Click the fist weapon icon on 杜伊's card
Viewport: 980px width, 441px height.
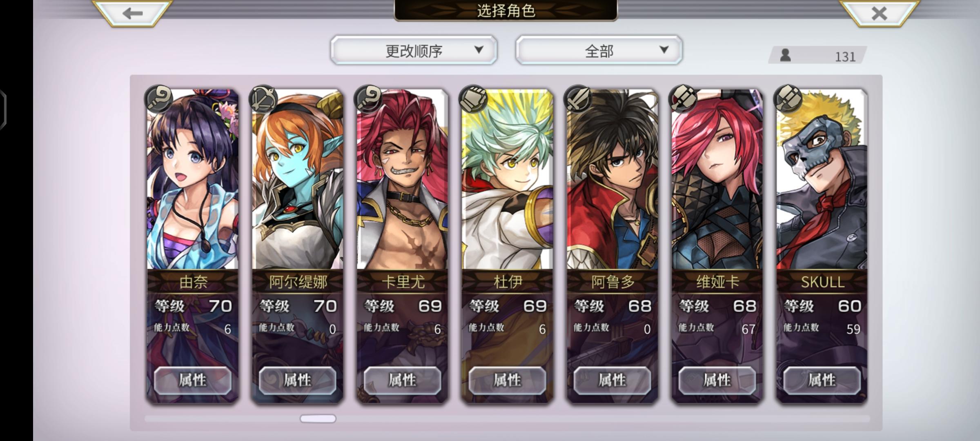(x=473, y=99)
